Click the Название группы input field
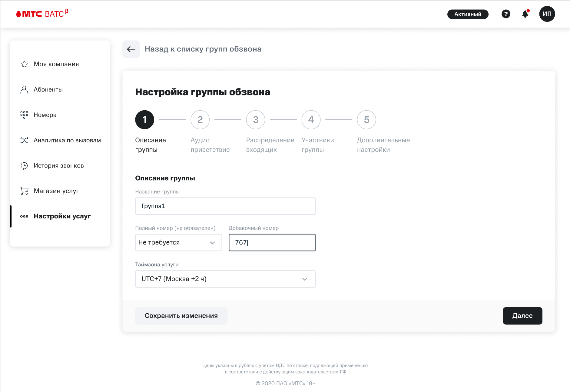This screenshot has height=392, width=570. 225,206
